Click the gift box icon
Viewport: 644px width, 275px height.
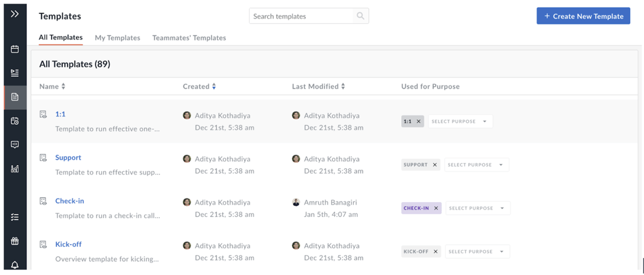coord(15,241)
